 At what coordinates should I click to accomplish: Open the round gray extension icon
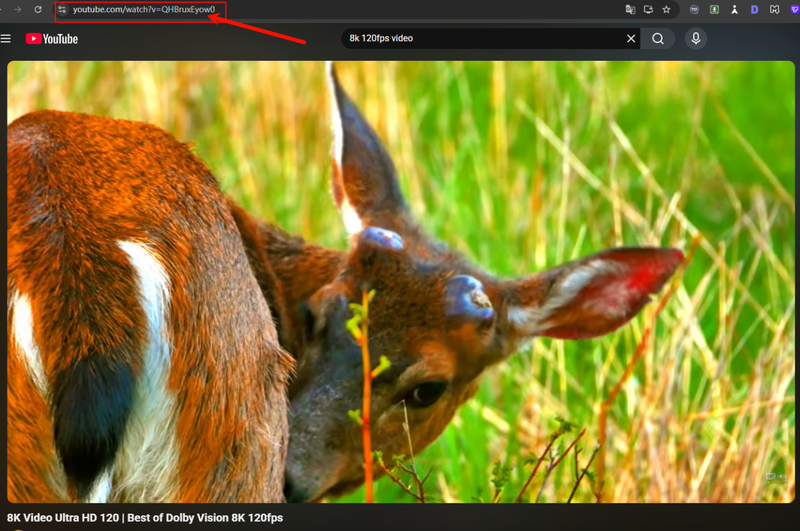[694, 10]
